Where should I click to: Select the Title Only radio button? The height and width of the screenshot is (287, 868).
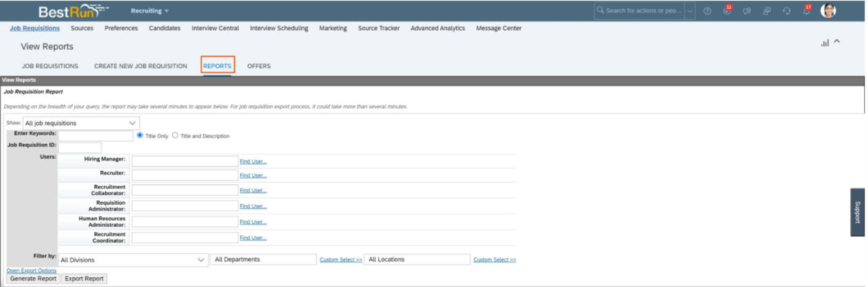coord(140,135)
